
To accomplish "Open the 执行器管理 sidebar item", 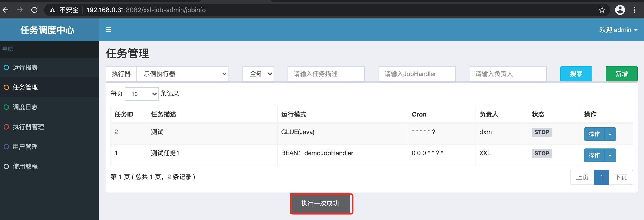I will 50,127.
